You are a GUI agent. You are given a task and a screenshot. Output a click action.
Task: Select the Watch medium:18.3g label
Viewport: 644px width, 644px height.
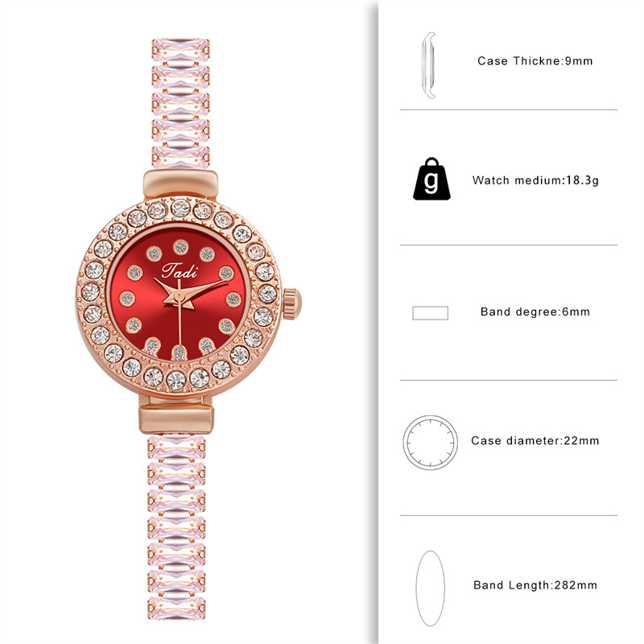[535, 180]
